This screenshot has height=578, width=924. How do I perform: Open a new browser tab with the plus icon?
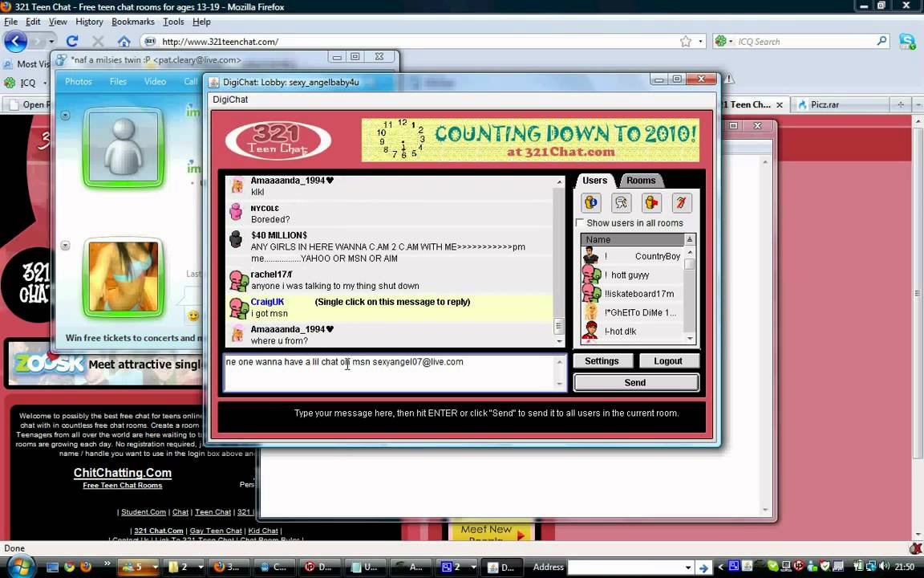[901, 104]
